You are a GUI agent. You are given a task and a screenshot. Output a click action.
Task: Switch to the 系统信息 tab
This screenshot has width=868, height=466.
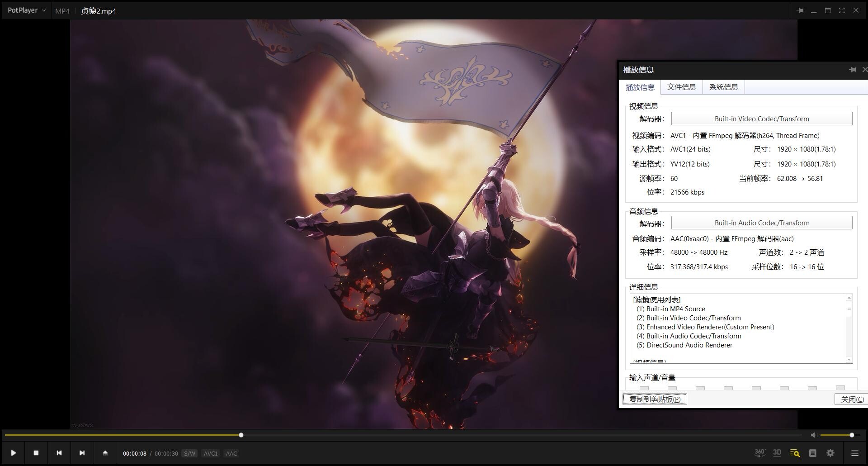pyautogui.click(x=723, y=87)
